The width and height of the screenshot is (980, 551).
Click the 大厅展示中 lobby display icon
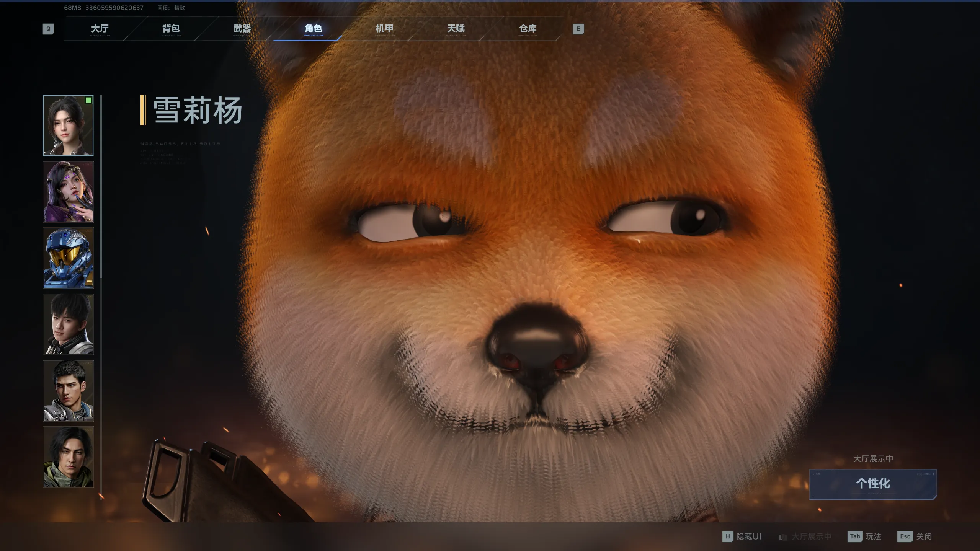coord(783,537)
